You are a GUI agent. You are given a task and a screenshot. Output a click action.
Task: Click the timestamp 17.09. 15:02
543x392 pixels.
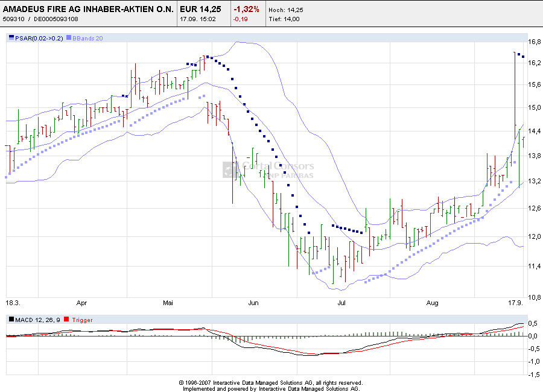tap(198, 19)
